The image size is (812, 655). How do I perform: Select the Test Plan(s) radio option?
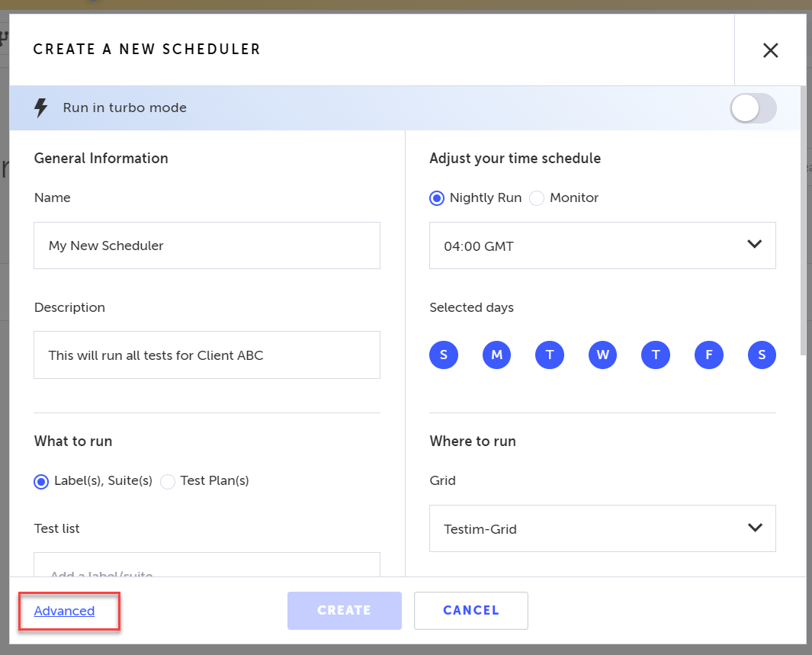[168, 482]
